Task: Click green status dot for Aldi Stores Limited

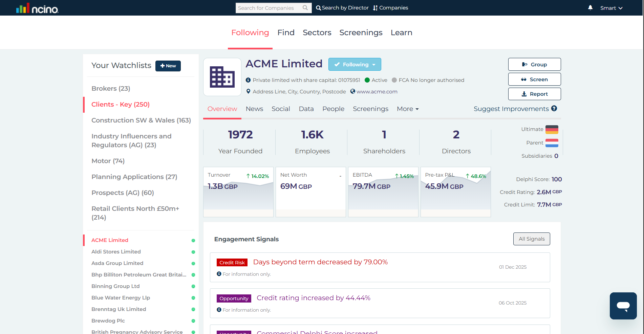Action: pos(193,252)
